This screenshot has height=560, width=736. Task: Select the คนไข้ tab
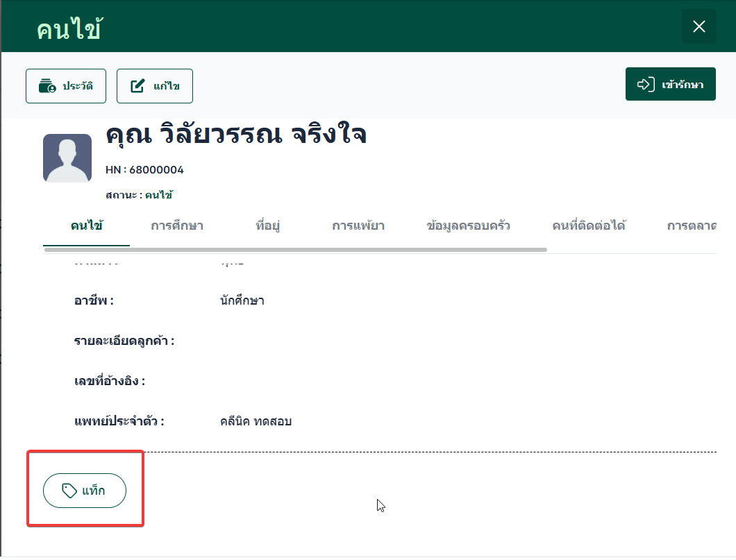pyautogui.click(x=86, y=226)
